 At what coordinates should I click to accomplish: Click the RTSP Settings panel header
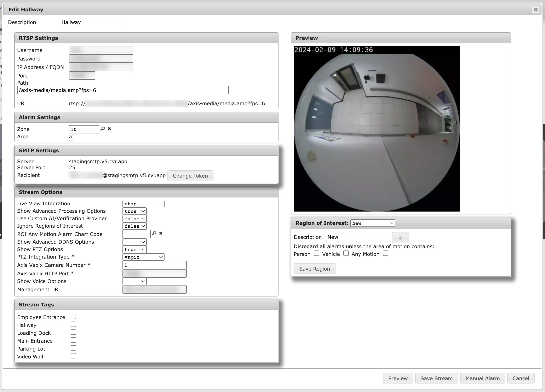[146, 38]
